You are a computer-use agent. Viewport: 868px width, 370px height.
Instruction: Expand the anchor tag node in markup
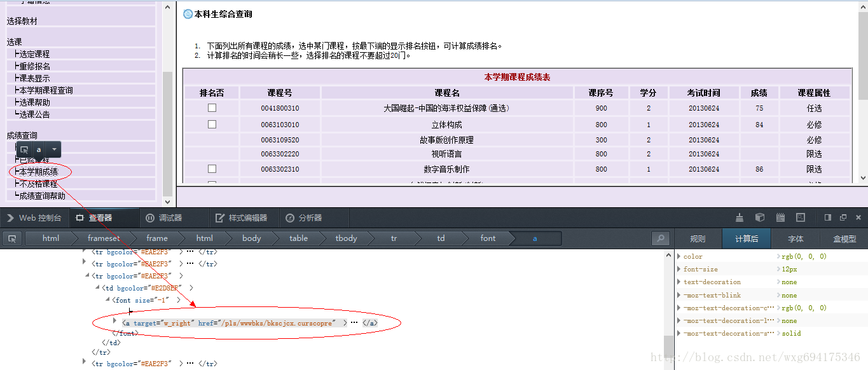coord(115,322)
